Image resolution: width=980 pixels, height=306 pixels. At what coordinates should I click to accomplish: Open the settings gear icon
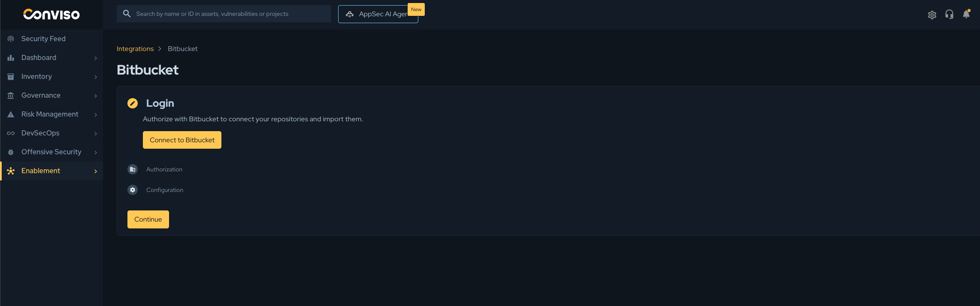(932, 15)
